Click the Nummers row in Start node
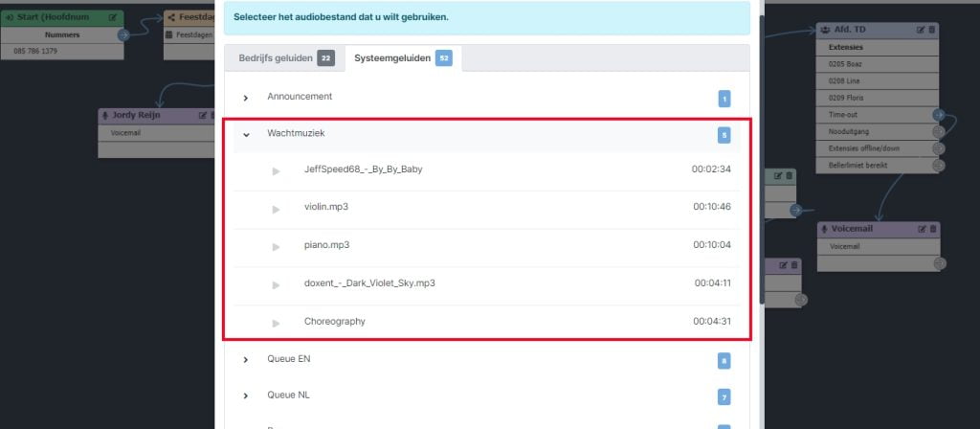The image size is (980, 429). pyautogui.click(x=62, y=35)
